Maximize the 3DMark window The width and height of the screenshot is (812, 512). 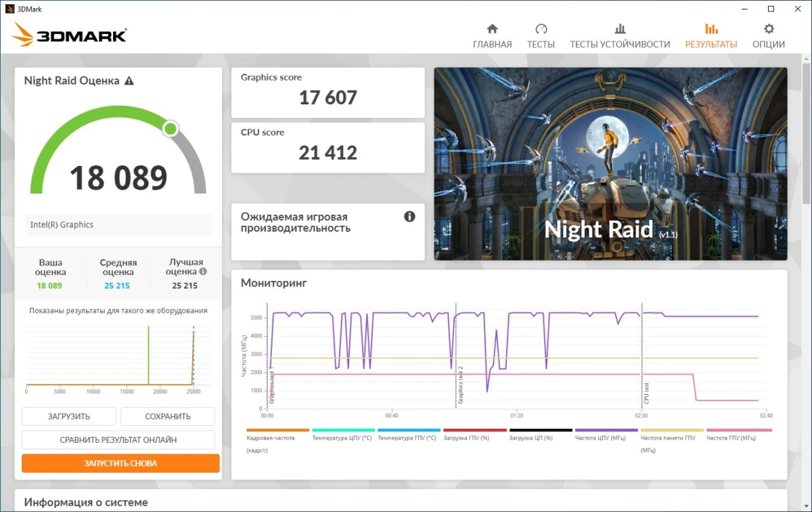point(771,9)
